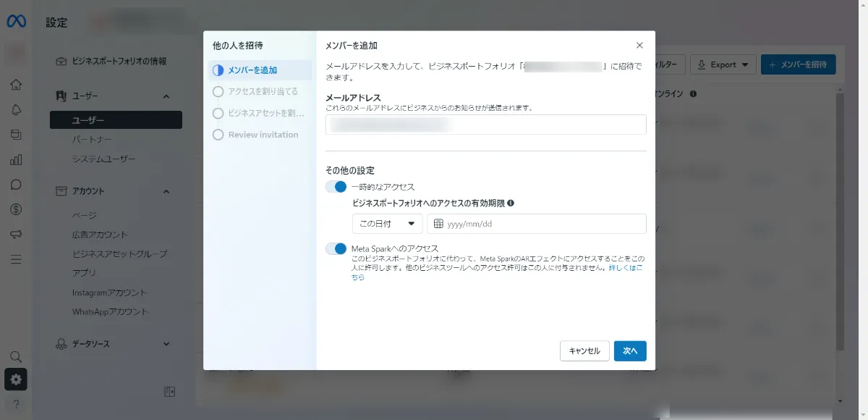Select 広告アカウント in the sidebar
This screenshot has width=868, height=420.
100,235
